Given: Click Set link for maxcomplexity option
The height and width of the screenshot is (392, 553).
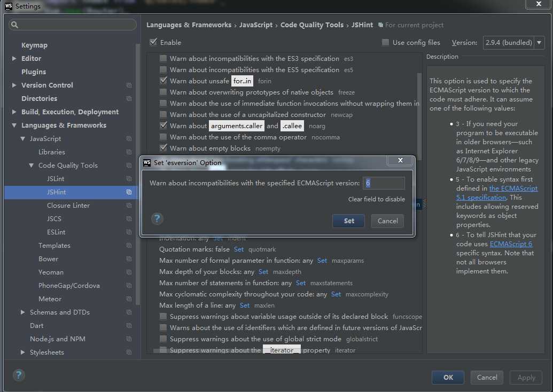Looking at the screenshot, I should click(x=336, y=294).
